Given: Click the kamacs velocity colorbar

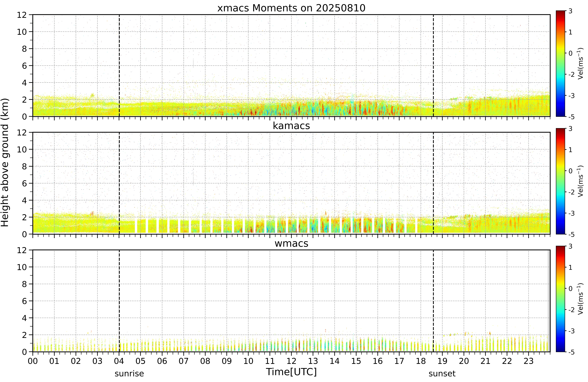Looking at the screenshot, I should point(561,181).
